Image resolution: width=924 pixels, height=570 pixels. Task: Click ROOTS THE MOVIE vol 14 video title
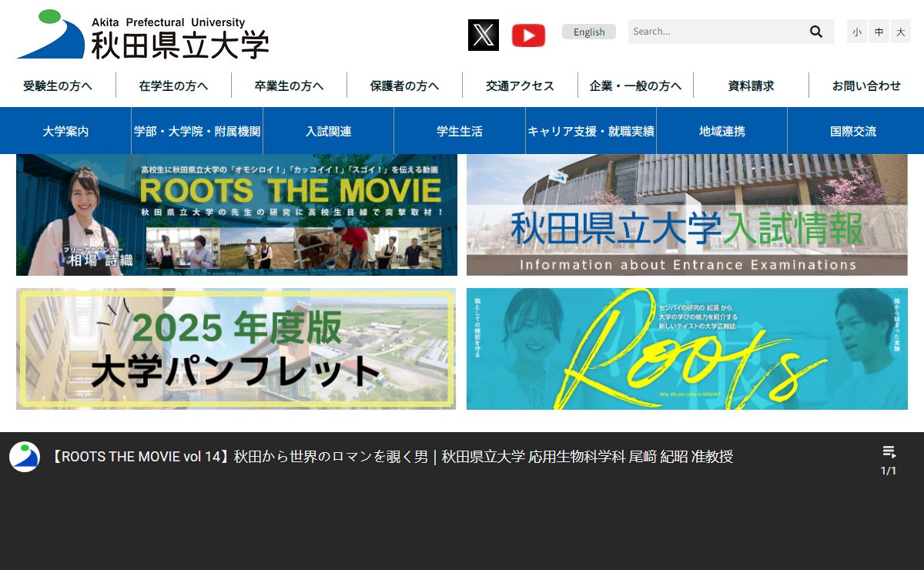(392, 457)
